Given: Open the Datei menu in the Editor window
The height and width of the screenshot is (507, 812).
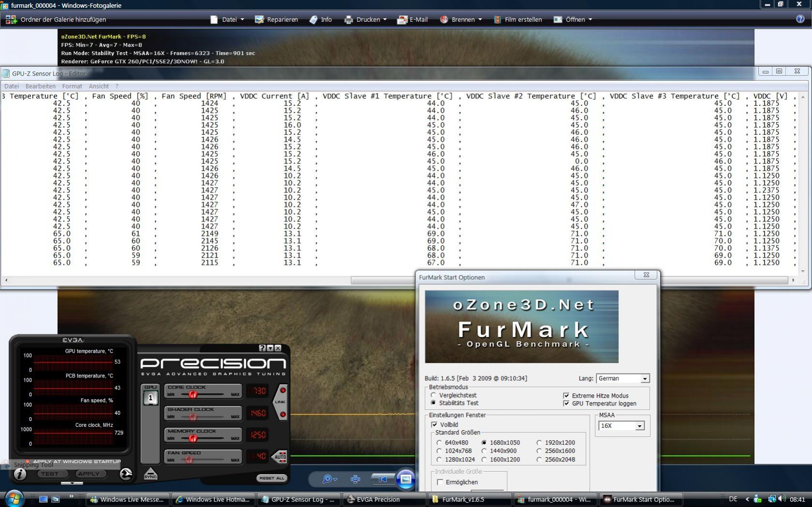Looking at the screenshot, I should point(12,86).
